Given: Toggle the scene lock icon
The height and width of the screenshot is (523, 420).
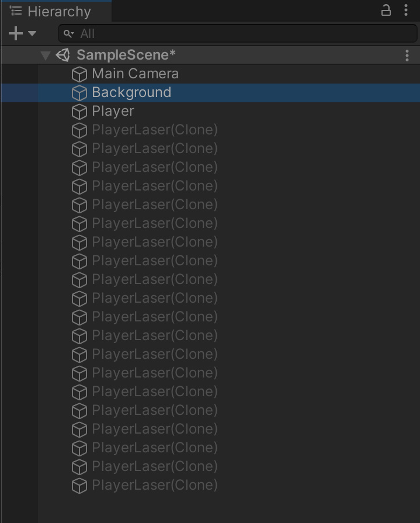Looking at the screenshot, I should tap(386, 11).
